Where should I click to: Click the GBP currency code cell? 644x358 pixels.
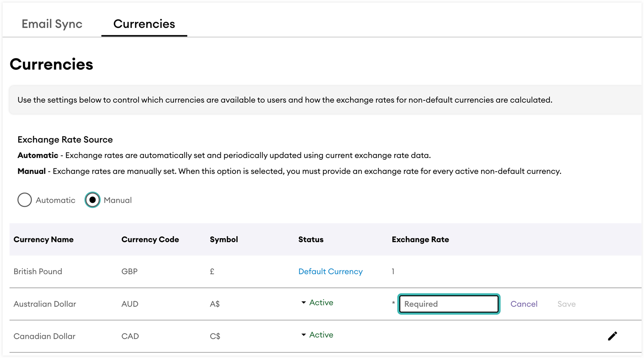coord(130,271)
